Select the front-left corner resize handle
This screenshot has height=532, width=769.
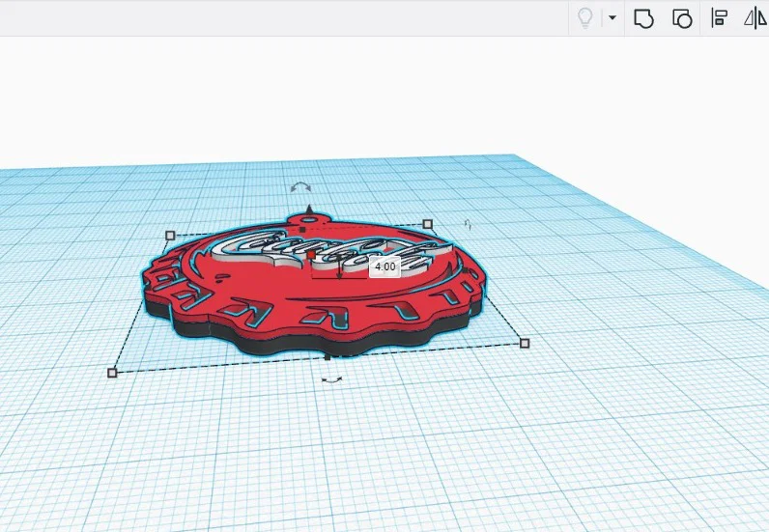tap(112, 373)
